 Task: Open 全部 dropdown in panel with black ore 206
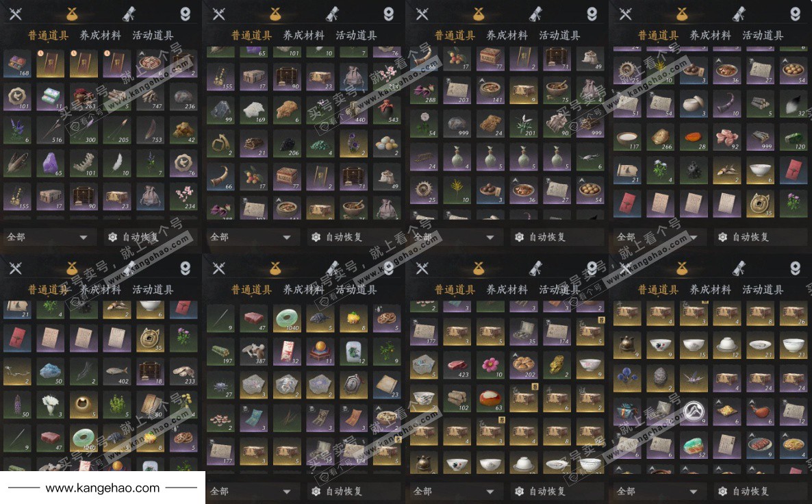coord(250,237)
